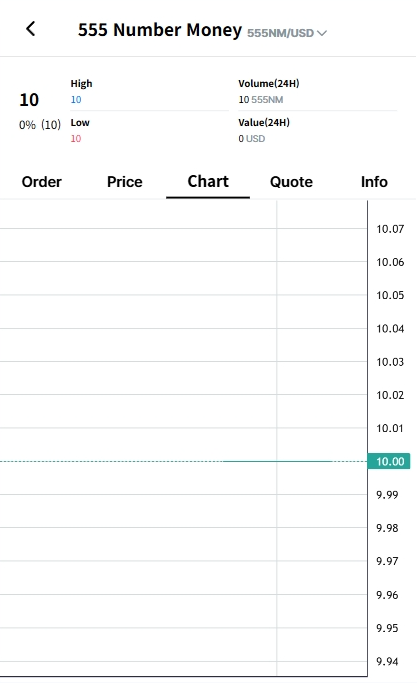This screenshot has height=683, width=417.
Task: Go back using the left arrow
Action: 31,29
